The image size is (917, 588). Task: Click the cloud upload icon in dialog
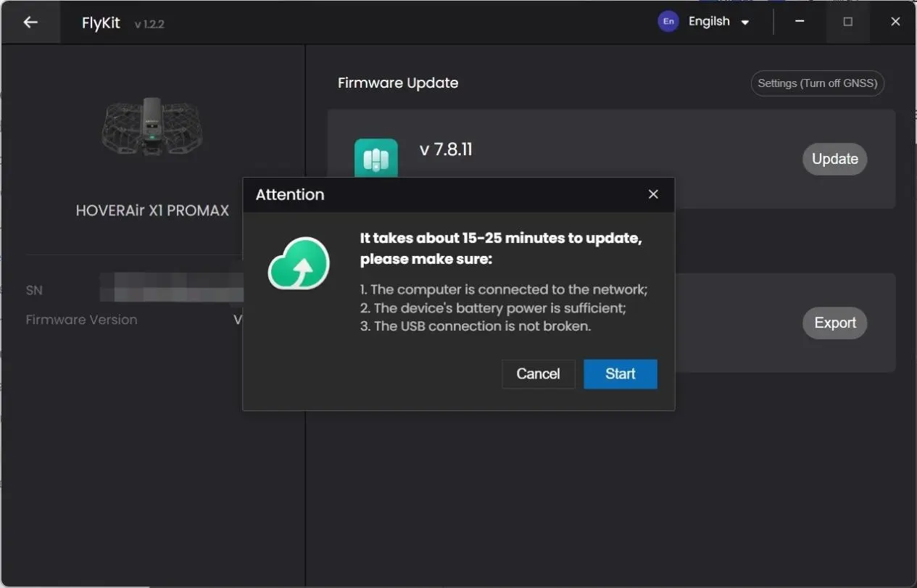(x=299, y=263)
